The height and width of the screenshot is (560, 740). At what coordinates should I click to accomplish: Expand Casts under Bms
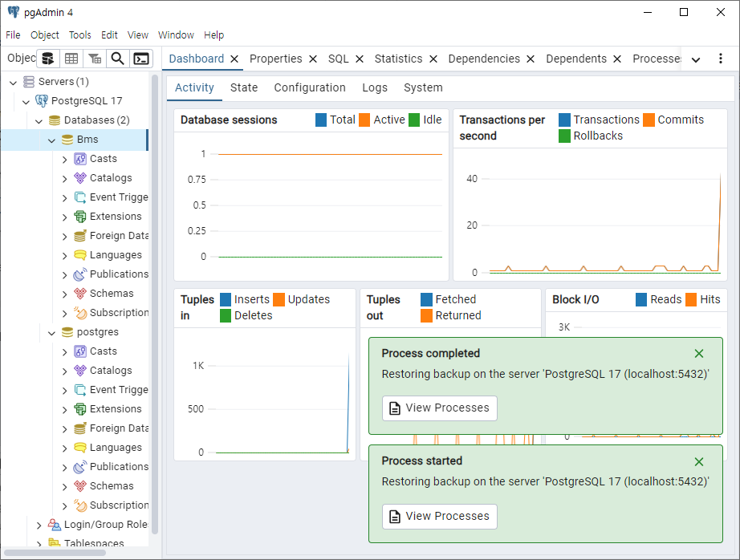(x=65, y=160)
